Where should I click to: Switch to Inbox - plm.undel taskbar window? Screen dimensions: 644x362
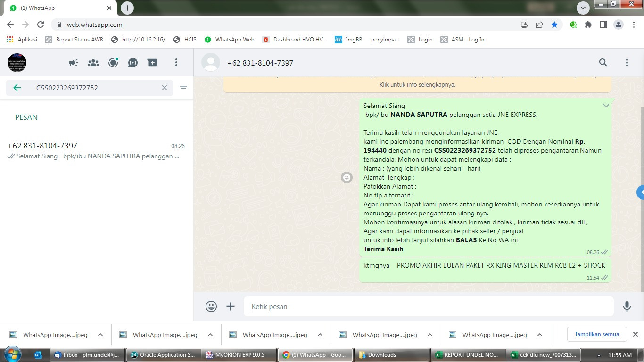[x=87, y=355]
